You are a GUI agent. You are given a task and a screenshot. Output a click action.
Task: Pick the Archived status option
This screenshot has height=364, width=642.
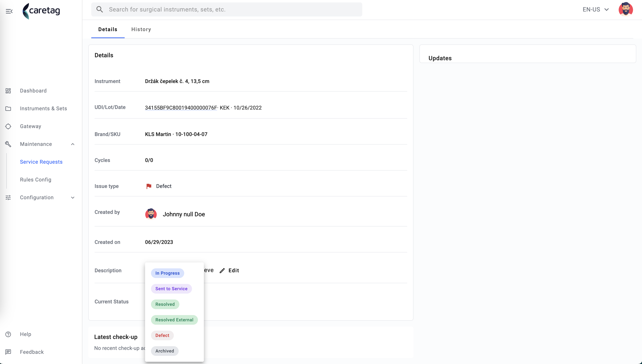(165, 351)
